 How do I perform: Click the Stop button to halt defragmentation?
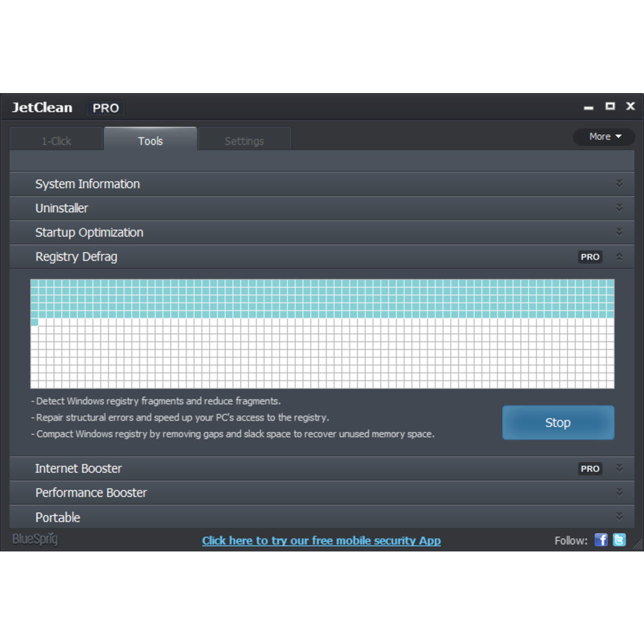pos(558,423)
